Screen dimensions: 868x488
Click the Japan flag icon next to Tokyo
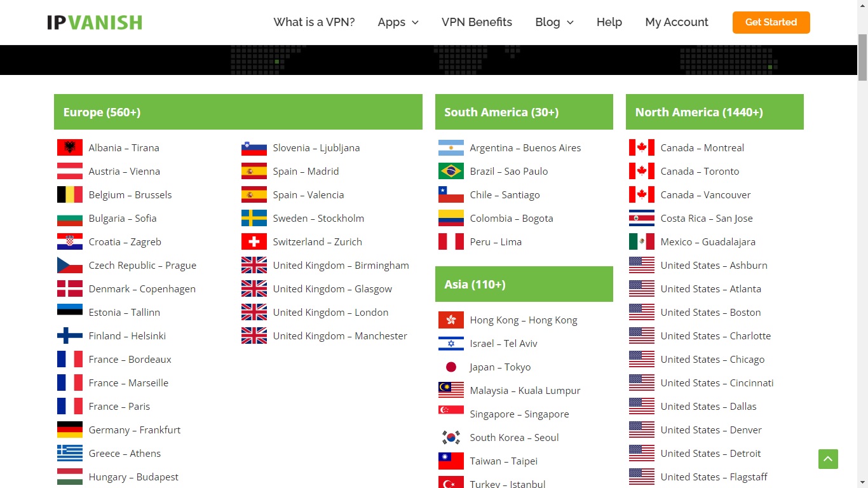[451, 367]
